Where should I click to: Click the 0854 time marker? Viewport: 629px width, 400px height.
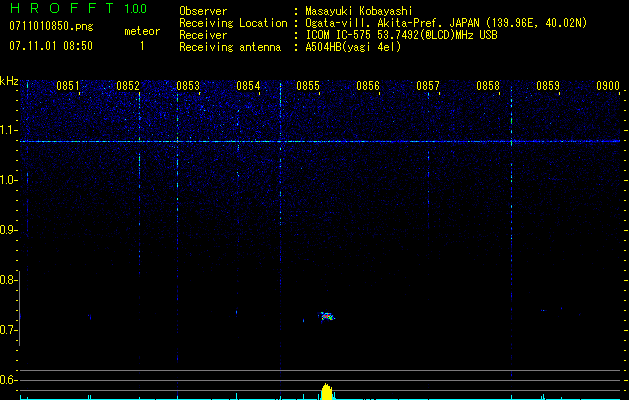248,86
